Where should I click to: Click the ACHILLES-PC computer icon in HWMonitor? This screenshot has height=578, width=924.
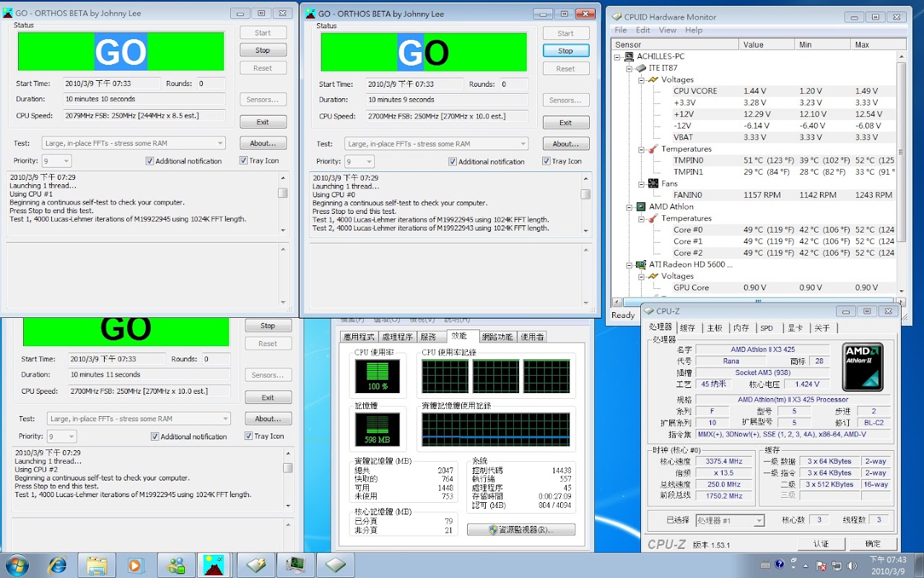pos(629,56)
